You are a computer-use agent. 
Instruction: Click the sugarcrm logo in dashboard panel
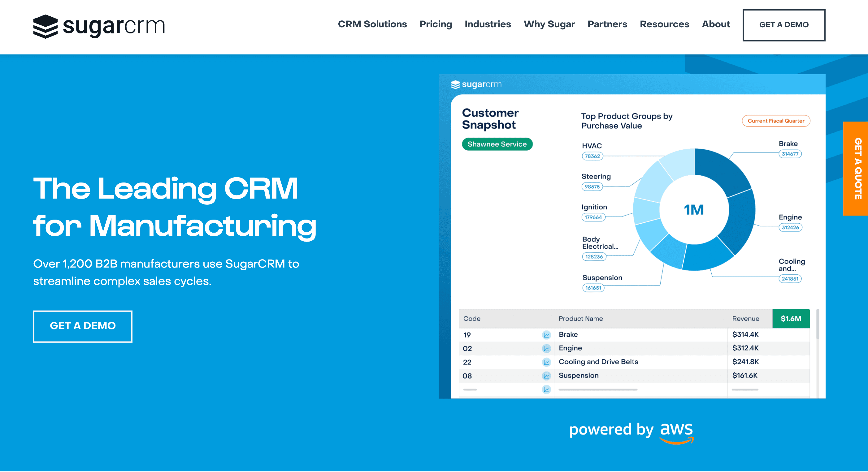[476, 84]
